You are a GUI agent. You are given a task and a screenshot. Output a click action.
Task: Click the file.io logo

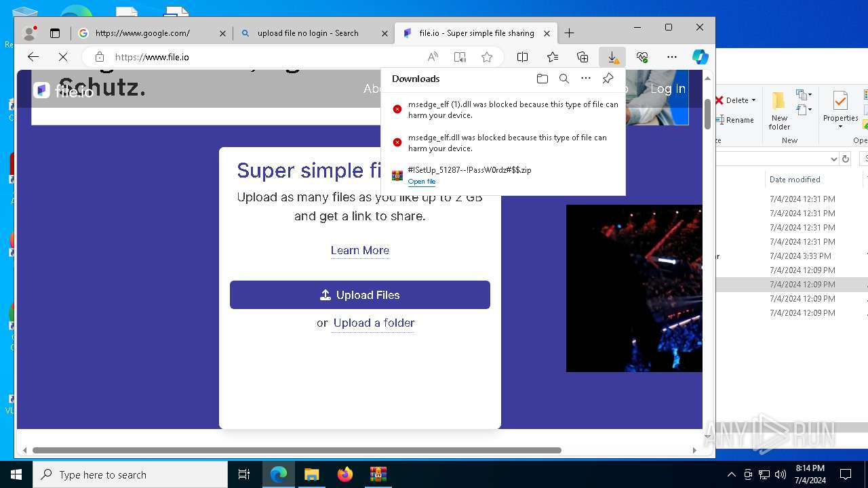[63, 90]
